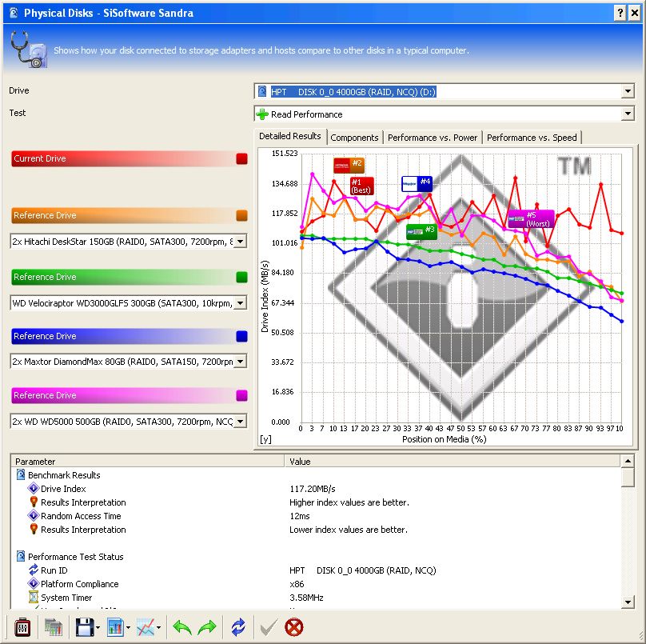Open the line graph icon dropdown arrow
The height and width of the screenshot is (644, 646).
(158, 627)
